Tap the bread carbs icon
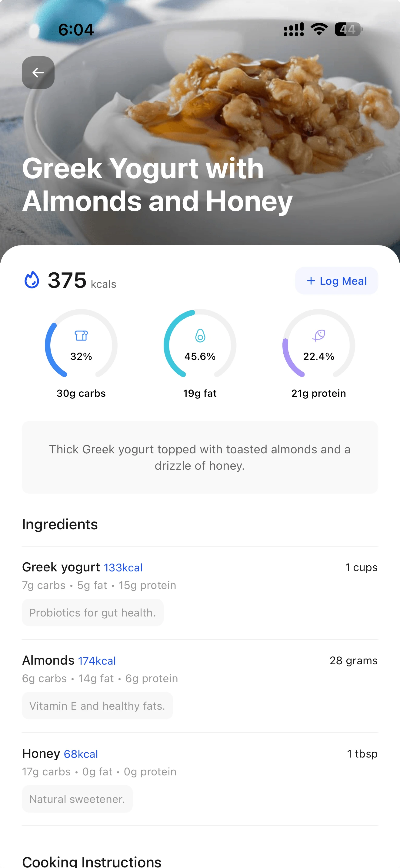 coord(81,335)
